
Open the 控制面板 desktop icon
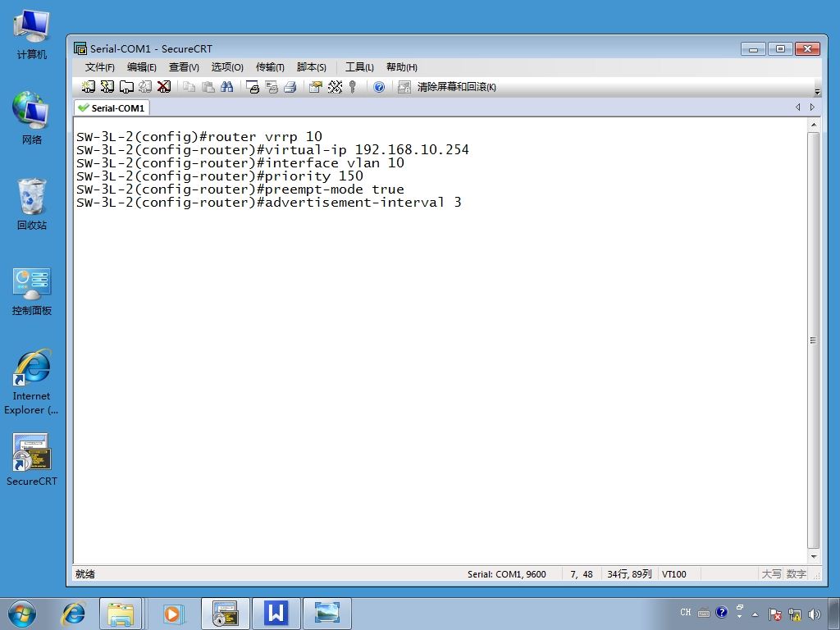[32, 291]
